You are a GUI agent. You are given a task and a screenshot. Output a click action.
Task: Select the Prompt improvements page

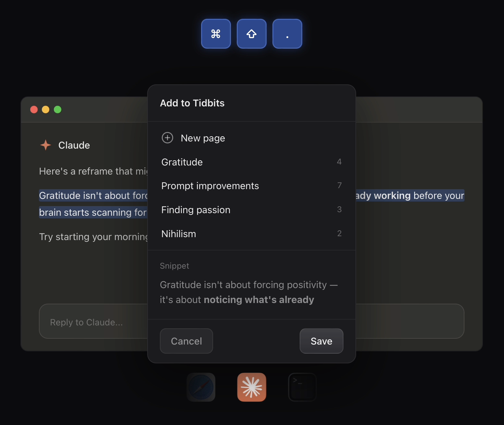pyautogui.click(x=252, y=186)
